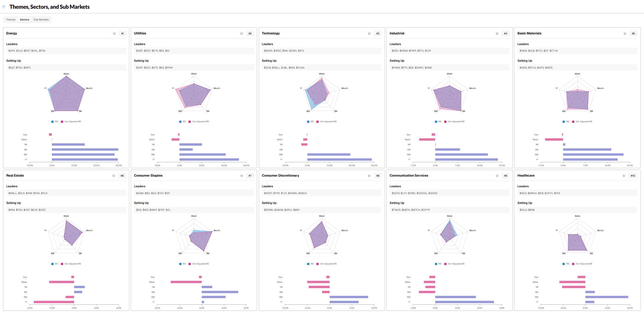Open Consumer Discretionary chart icon
This screenshot has height=312, width=644.
point(369,176)
